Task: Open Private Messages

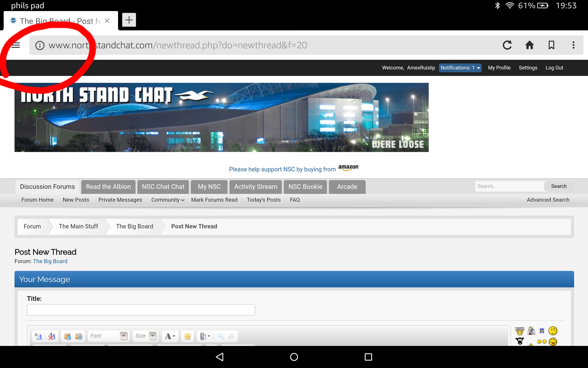Action: pos(120,200)
